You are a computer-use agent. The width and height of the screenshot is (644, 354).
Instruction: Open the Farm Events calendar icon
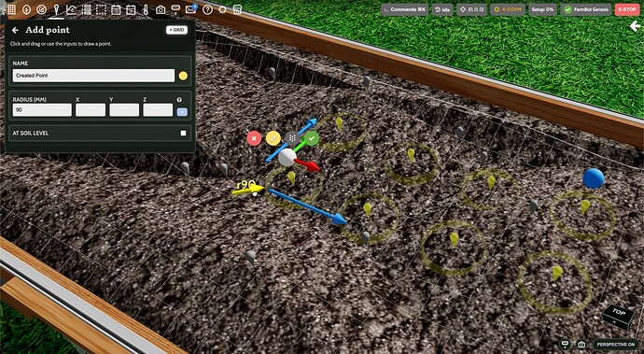click(x=131, y=9)
